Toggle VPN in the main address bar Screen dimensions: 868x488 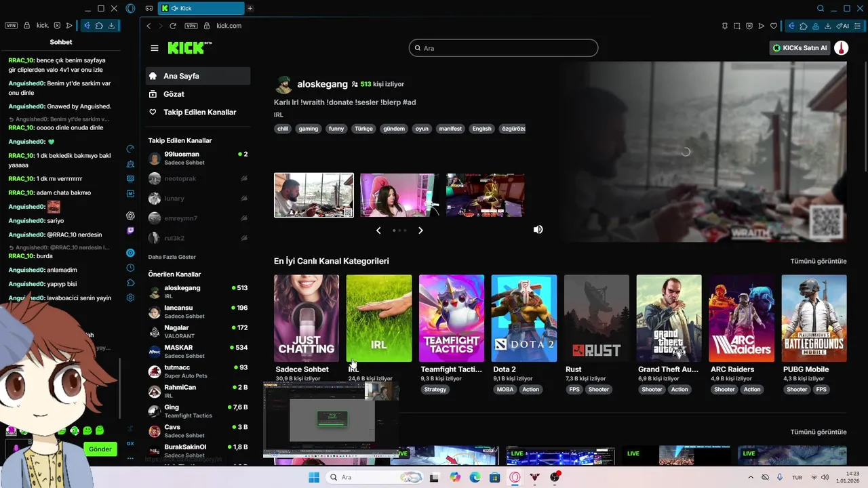point(191,26)
